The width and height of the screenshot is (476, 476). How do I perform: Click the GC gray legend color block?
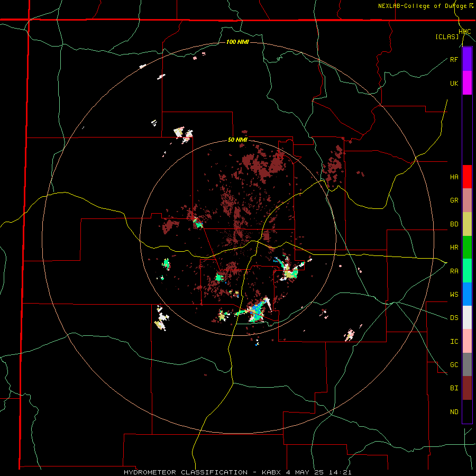(467, 364)
